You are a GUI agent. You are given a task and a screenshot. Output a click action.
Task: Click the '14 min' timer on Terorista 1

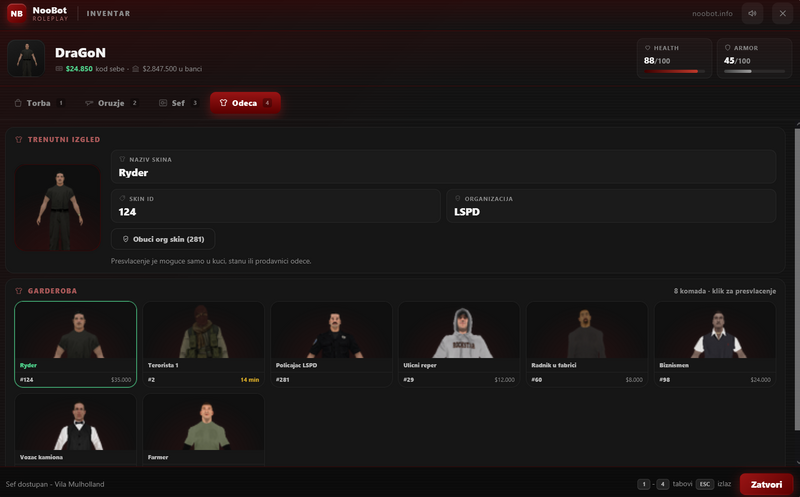pyautogui.click(x=250, y=380)
